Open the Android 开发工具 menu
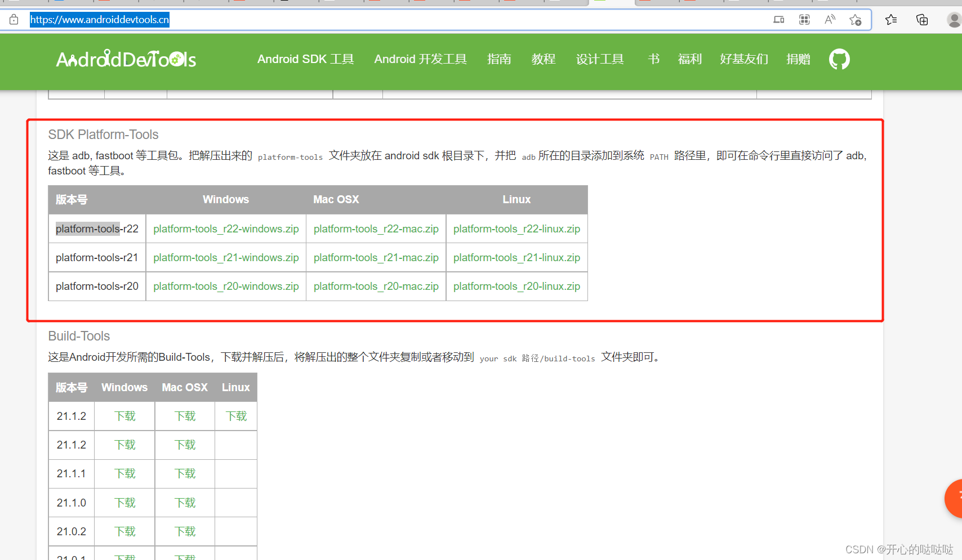962x560 pixels. pyautogui.click(x=421, y=59)
